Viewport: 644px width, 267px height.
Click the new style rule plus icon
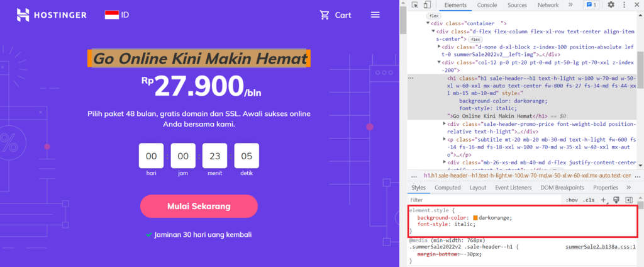click(603, 200)
